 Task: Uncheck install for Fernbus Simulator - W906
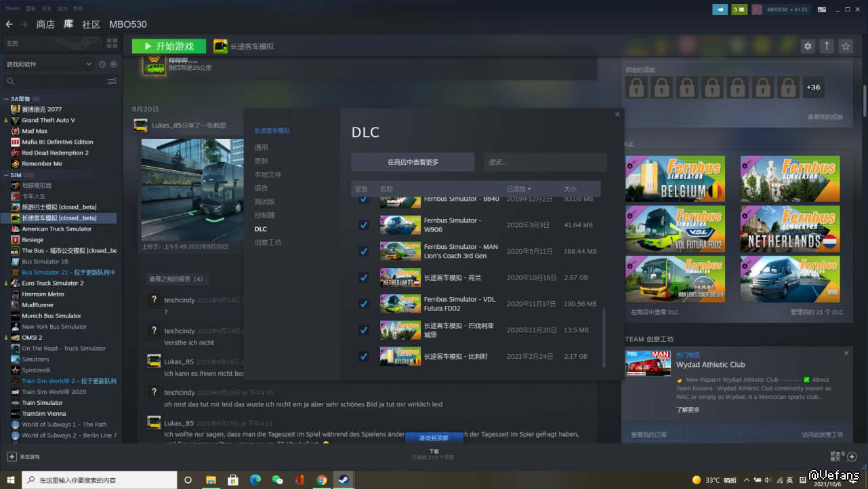[x=364, y=225]
